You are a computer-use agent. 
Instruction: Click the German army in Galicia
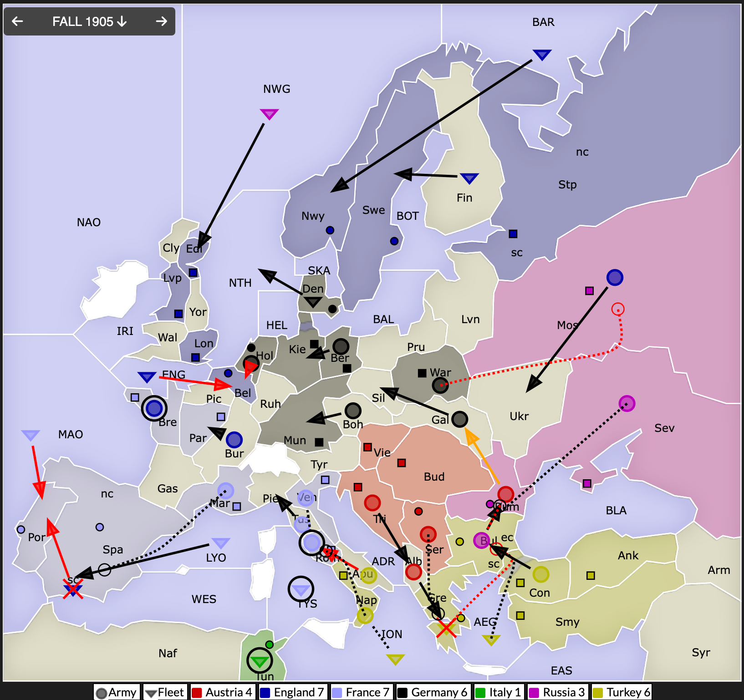tap(459, 419)
